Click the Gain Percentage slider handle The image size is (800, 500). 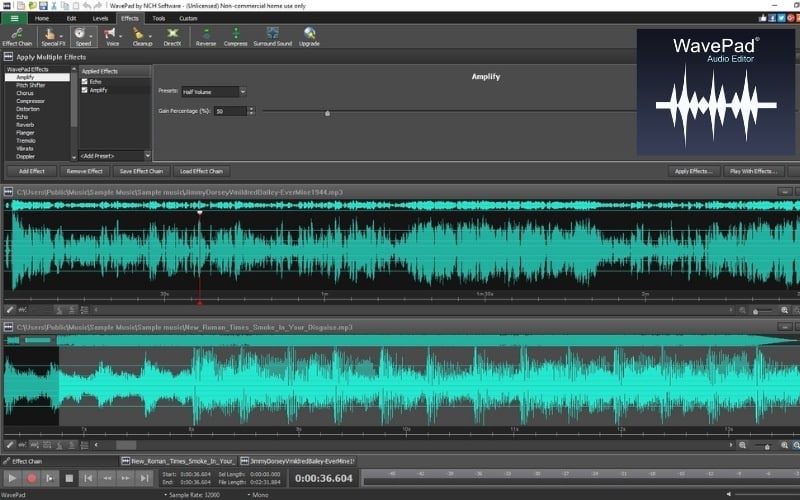(328, 113)
